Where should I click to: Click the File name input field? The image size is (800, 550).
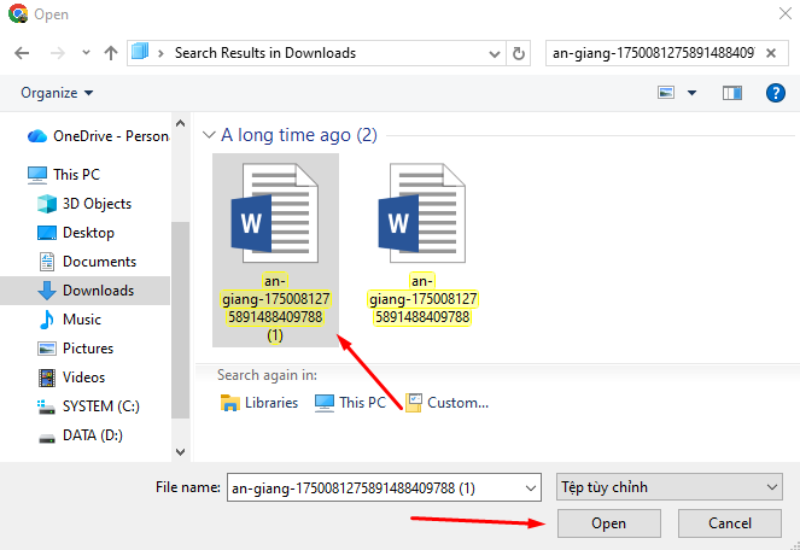(375, 488)
